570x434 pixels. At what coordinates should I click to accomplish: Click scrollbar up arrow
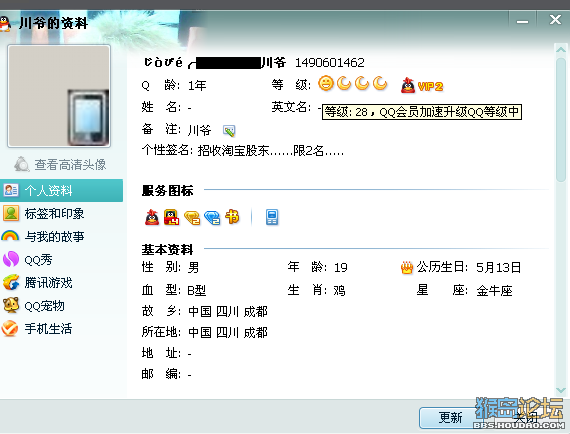tap(561, 49)
